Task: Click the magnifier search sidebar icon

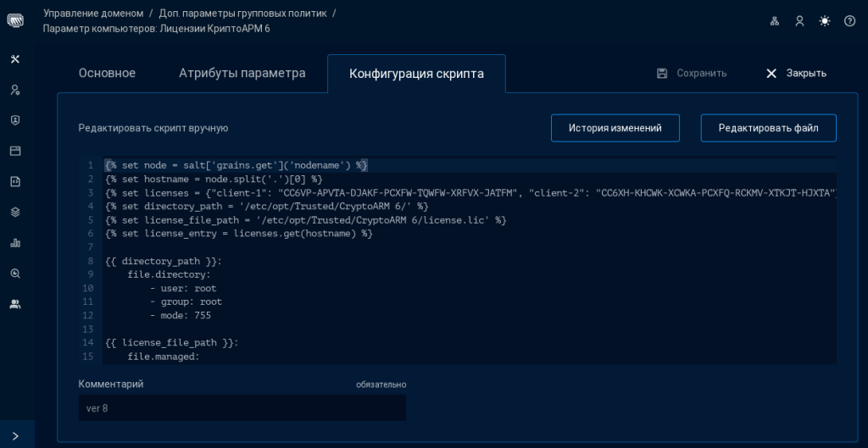Action: point(14,274)
